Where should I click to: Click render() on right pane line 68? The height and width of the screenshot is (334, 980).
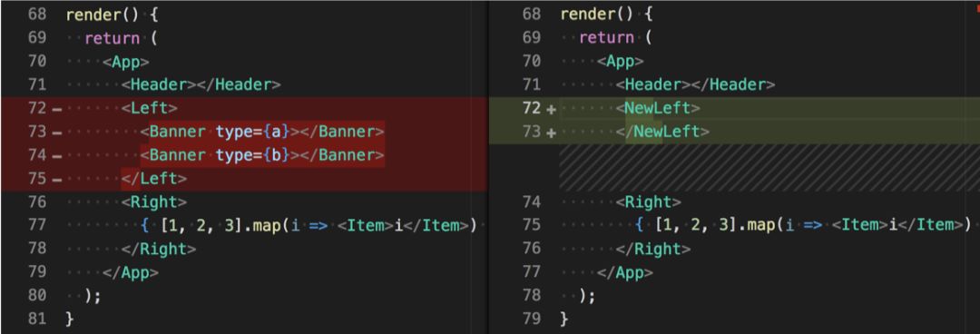tap(597, 15)
